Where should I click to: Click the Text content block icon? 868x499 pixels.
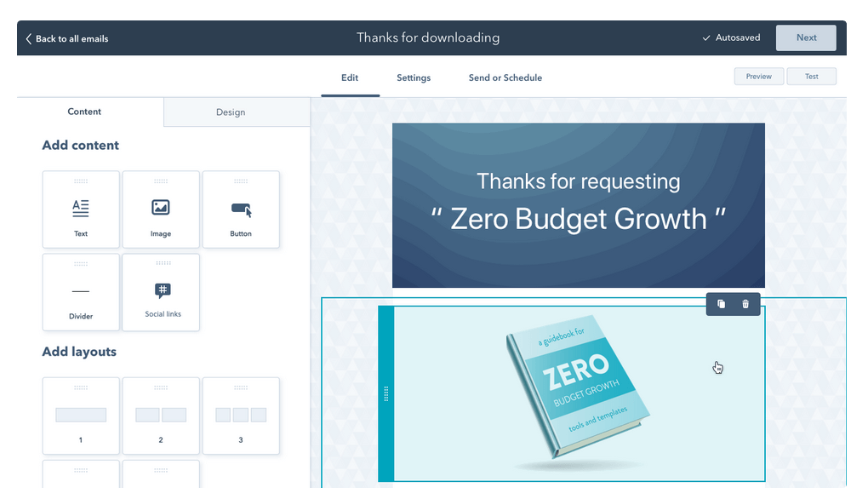81,209
